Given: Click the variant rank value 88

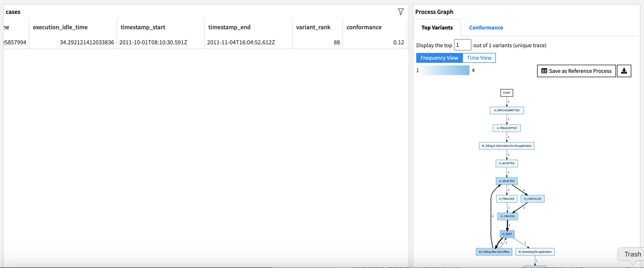Looking at the screenshot, I should pyautogui.click(x=336, y=42).
